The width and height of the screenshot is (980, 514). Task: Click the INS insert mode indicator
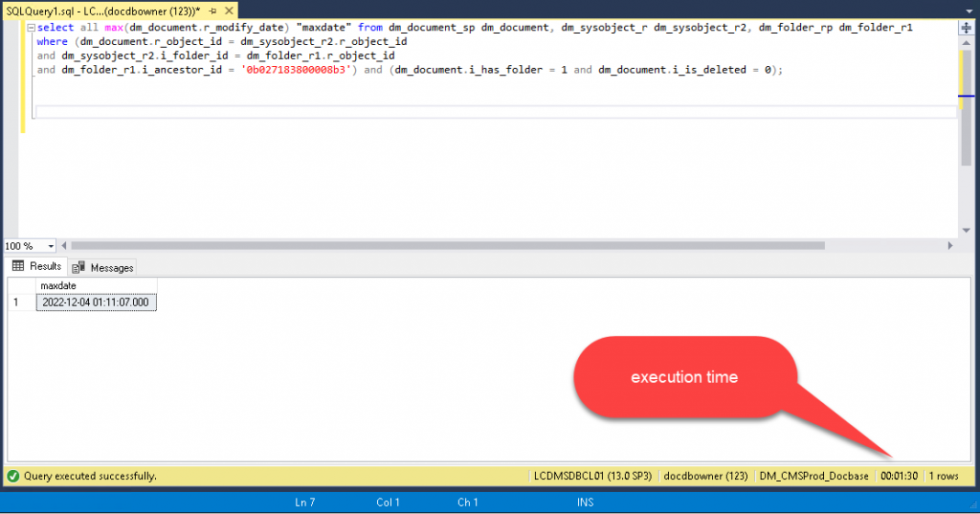coord(585,503)
